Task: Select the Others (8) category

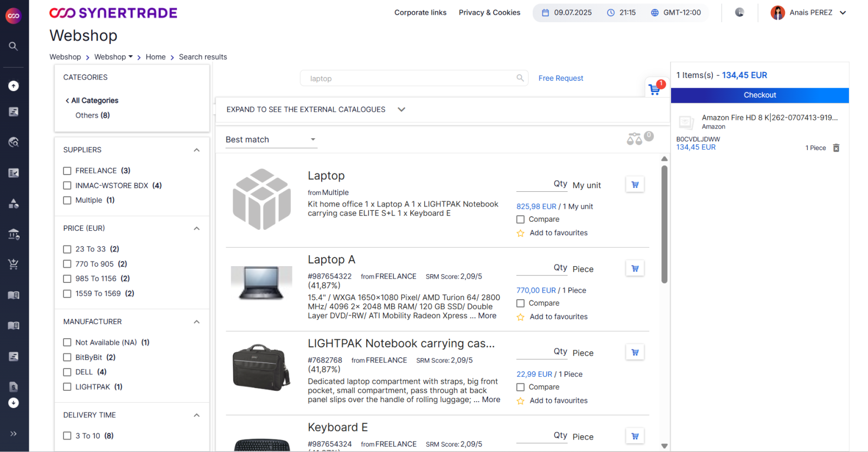Action: pyautogui.click(x=93, y=115)
